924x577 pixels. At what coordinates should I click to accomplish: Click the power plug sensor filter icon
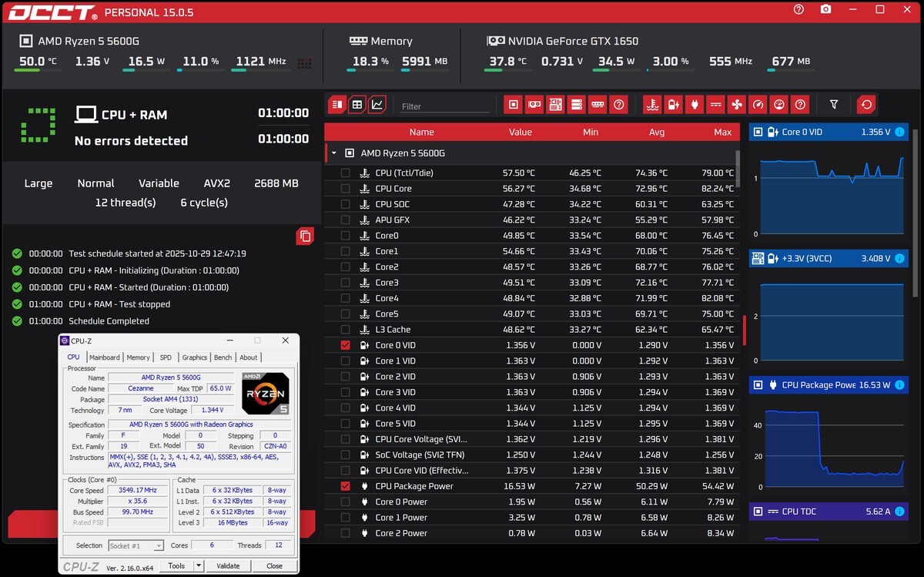click(695, 104)
